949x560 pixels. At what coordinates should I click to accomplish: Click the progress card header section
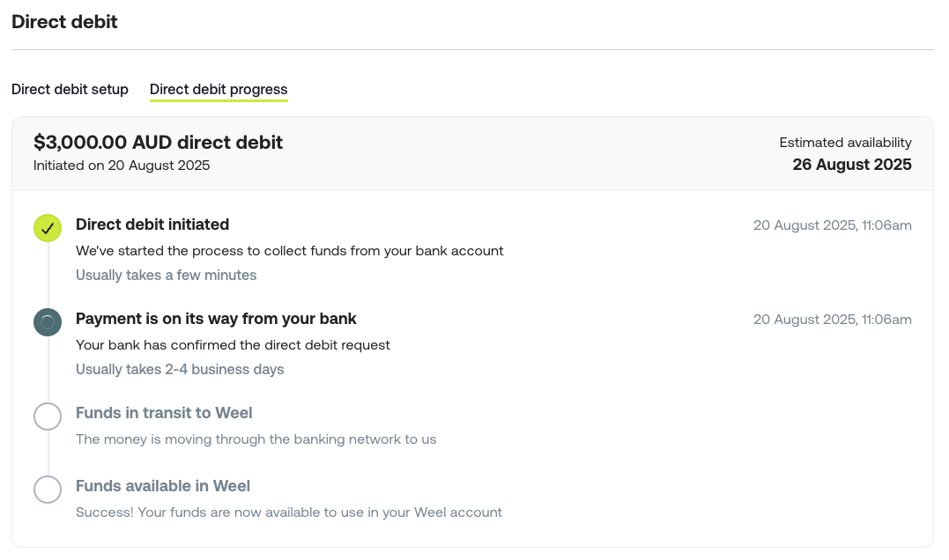click(x=474, y=152)
